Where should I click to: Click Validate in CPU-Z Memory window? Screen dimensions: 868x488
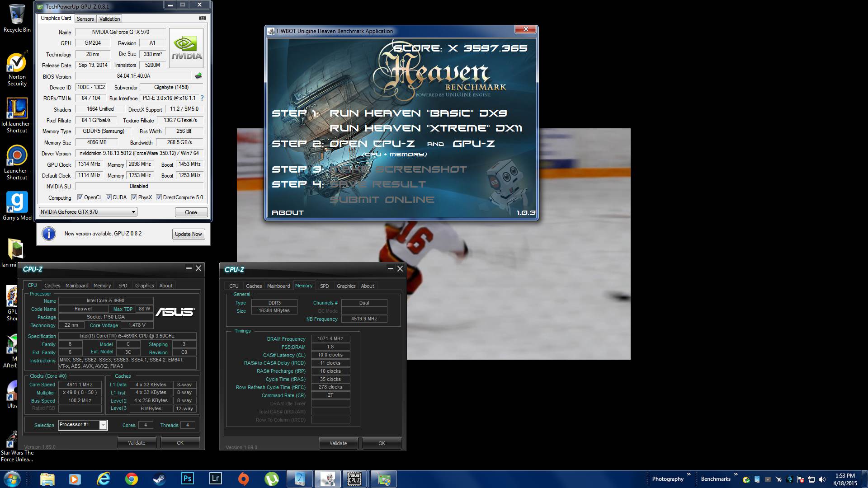[x=338, y=443]
